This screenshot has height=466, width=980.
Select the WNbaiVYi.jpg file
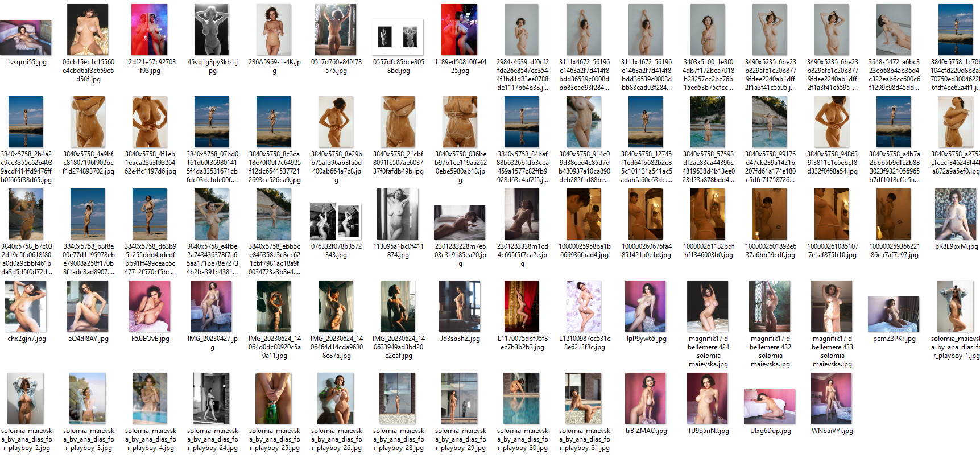832,399
